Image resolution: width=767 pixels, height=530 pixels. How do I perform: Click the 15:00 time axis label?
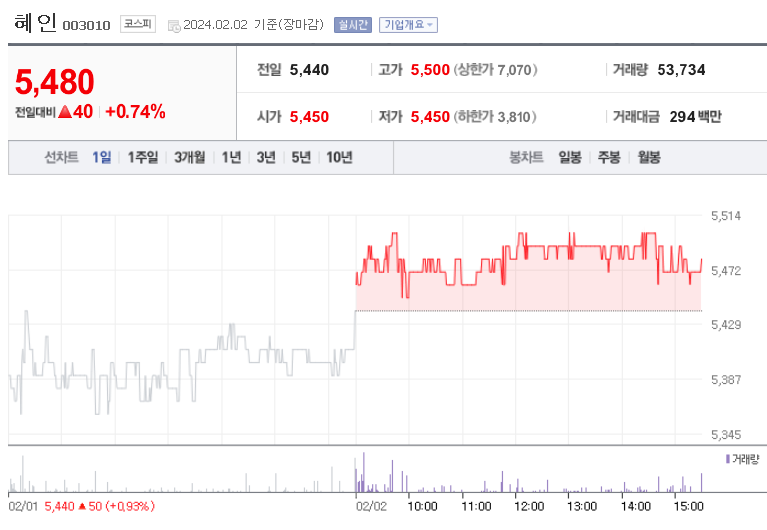tap(689, 506)
